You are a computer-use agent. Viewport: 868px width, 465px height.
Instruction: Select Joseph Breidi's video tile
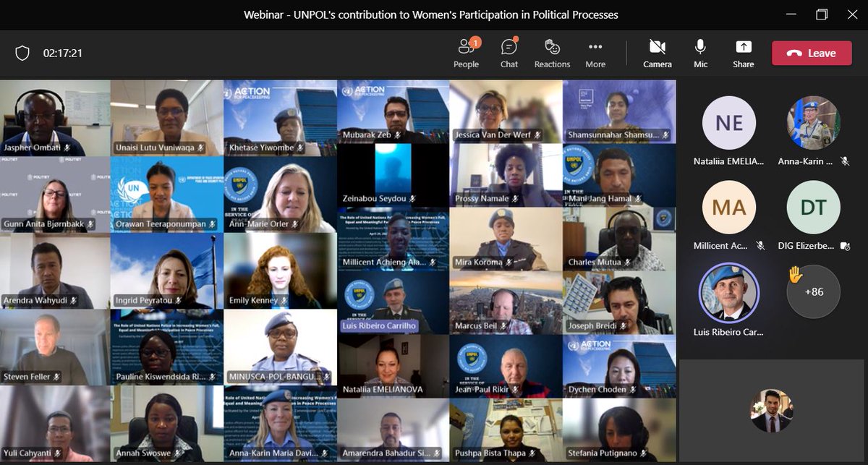pyautogui.click(x=620, y=302)
